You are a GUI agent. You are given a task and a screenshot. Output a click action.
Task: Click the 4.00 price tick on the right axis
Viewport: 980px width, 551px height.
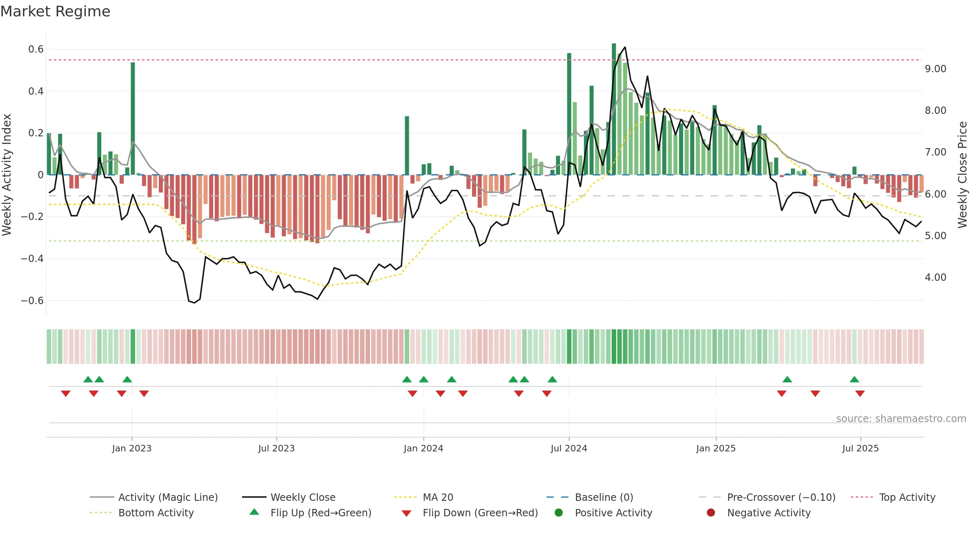pos(935,277)
